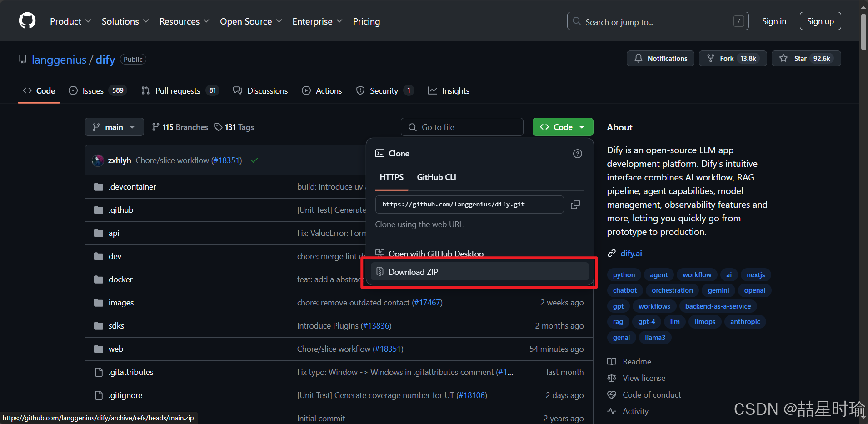
Task: Open the orchestration topic tag
Action: [672, 290]
